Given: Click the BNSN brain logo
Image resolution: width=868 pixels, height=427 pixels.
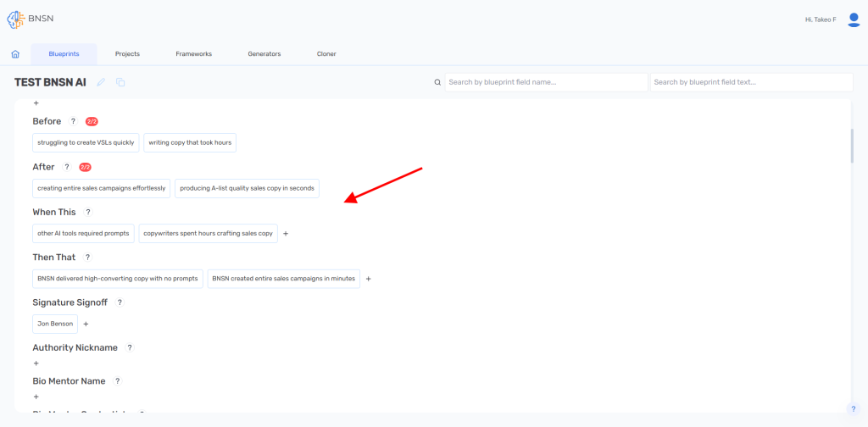Looking at the screenshot, I should click(x=16, y=19).
